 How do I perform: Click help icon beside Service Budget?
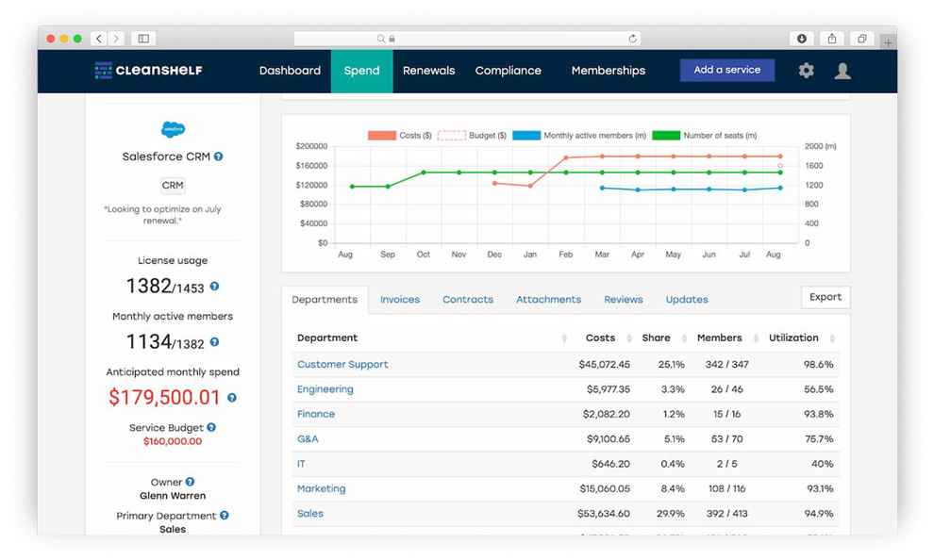[211, 427]
